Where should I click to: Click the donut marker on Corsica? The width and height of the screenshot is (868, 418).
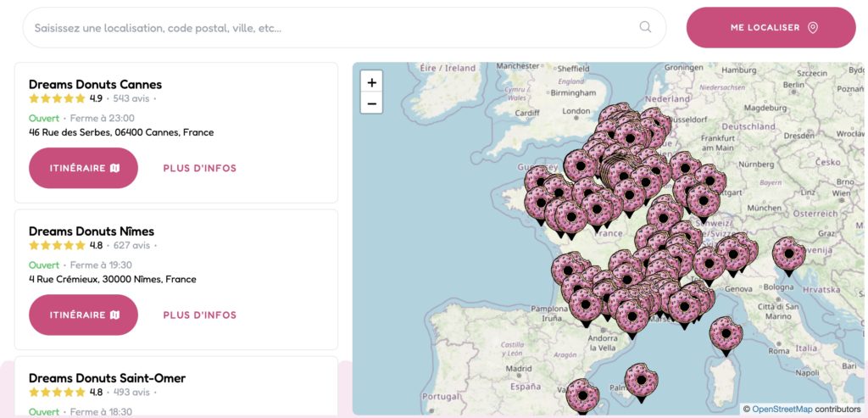(x=726, y=336)
